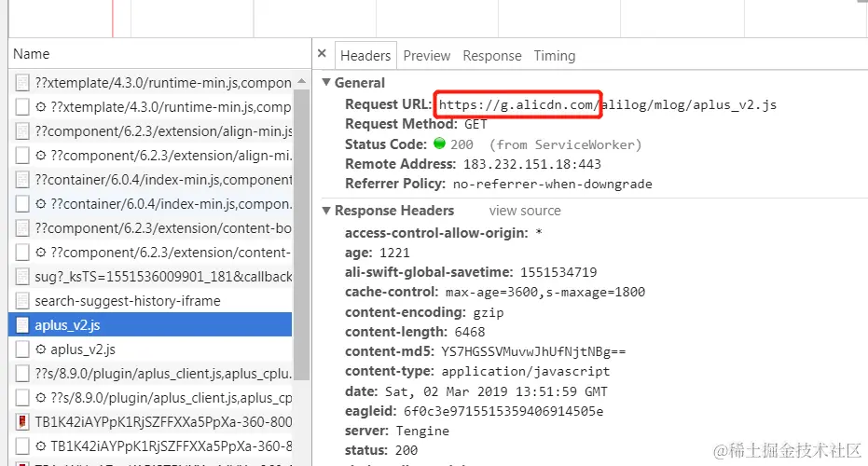Click the red marker in timeline overview
Image resolution: width=868 pixels, height=466 pixels.
pyautogui.click(x=113, y=19)
